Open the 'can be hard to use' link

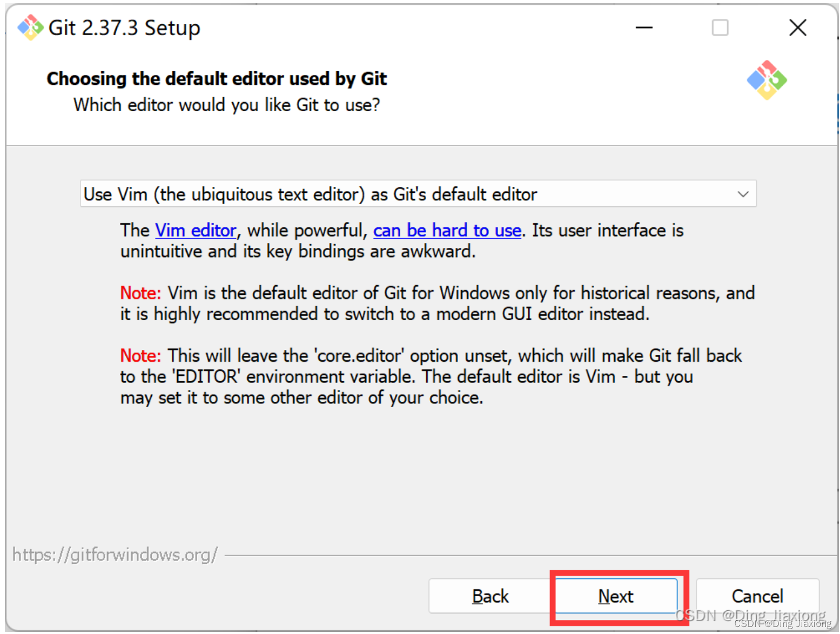point(447,231)
